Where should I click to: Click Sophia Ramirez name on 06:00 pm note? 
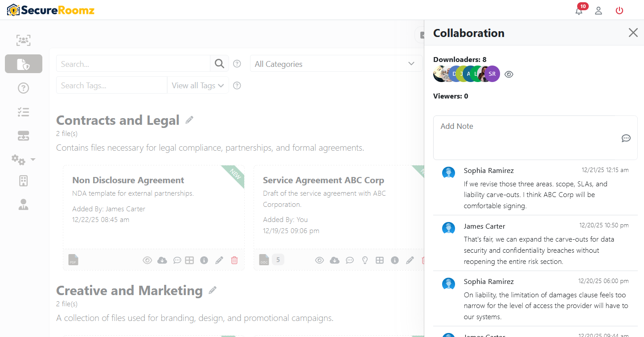point(488,281)
